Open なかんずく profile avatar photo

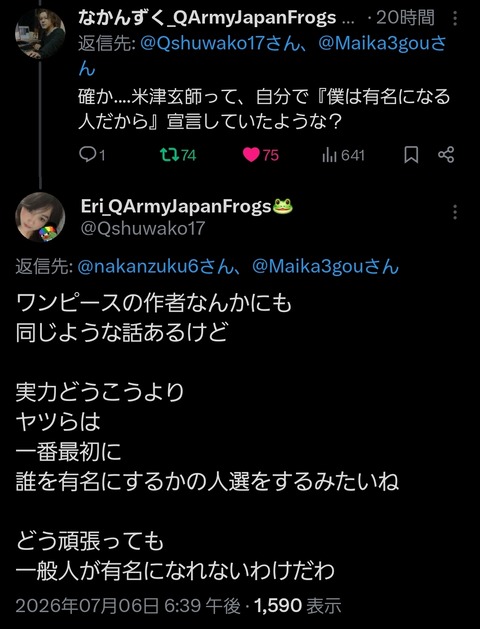[40, 34]
